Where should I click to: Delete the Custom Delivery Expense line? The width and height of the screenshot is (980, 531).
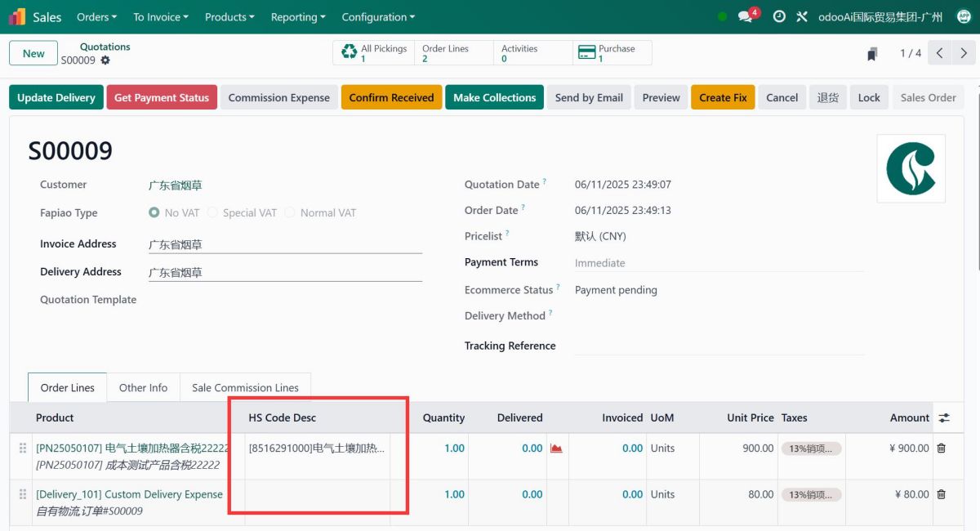(941, 494)
